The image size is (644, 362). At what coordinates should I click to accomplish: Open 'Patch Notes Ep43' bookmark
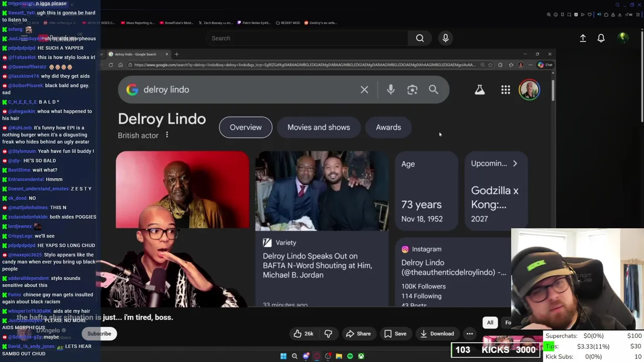pyautogui.click(x=255, y=23)
